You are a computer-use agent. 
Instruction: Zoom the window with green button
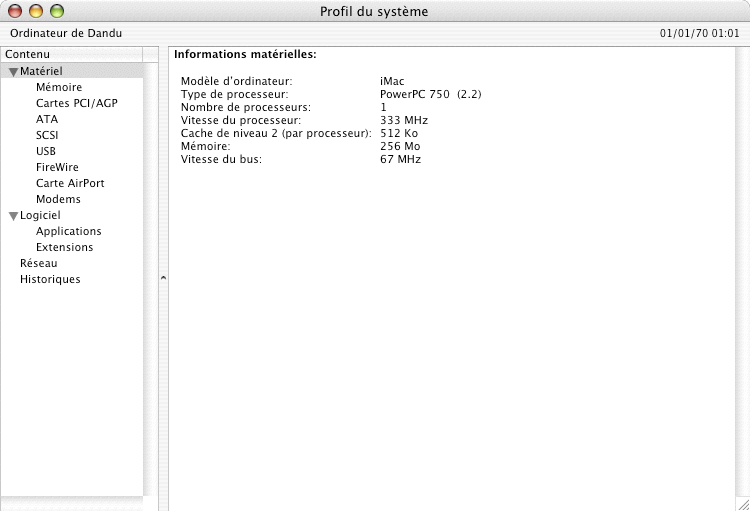pyautogui.click(x=57, y=11)
